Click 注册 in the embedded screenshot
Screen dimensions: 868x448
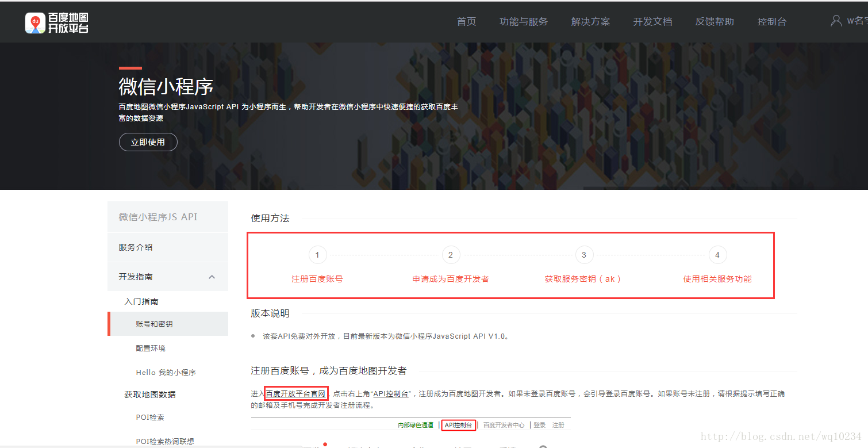tap(558, 426)
